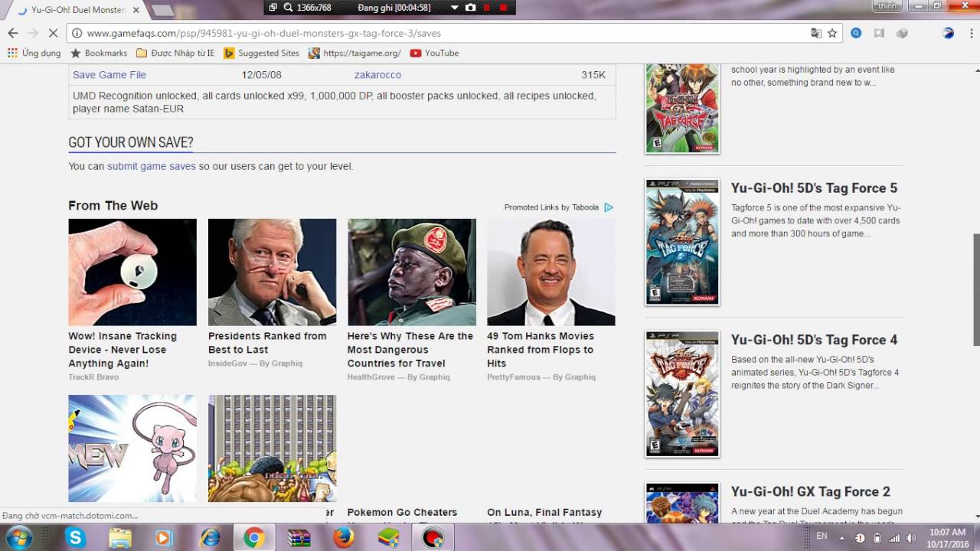Read 49 Tom Hanks Movies Ranked article
980x551 pixels.
[541, 350]
